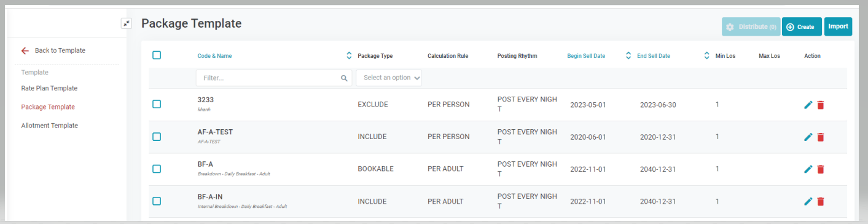Open Rate Plan Template in sidebar
Screen dimensions: 868x224
coord(49,88)
